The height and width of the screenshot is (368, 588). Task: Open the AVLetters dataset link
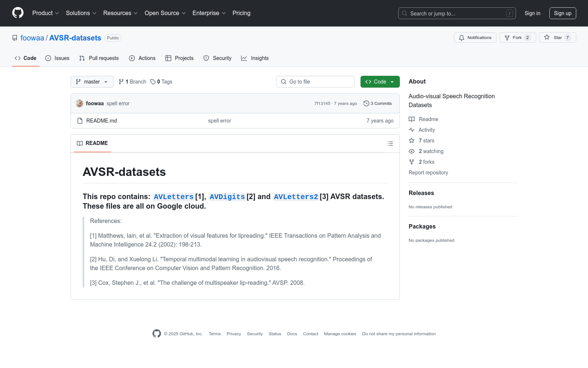click(173, 197)
